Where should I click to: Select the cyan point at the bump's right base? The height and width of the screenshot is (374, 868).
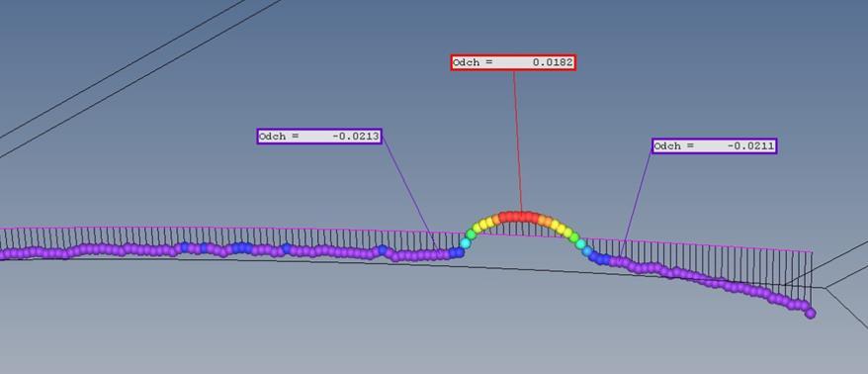[587, 251]
